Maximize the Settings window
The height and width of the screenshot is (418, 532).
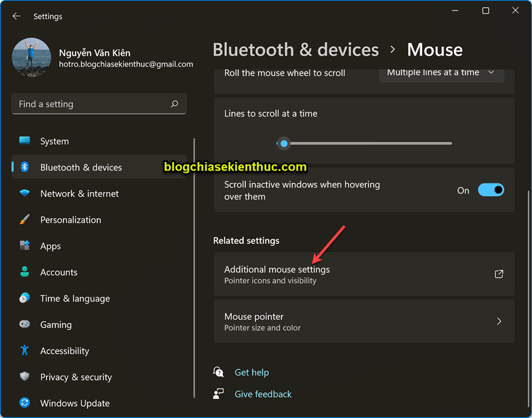coord(485,11)
